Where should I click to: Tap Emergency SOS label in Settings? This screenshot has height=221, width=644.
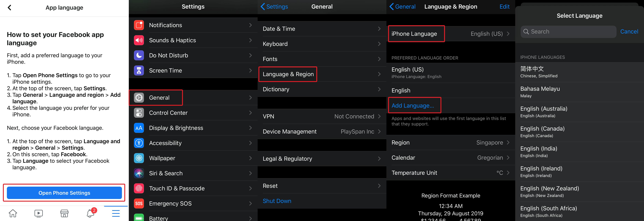(170, 203)
